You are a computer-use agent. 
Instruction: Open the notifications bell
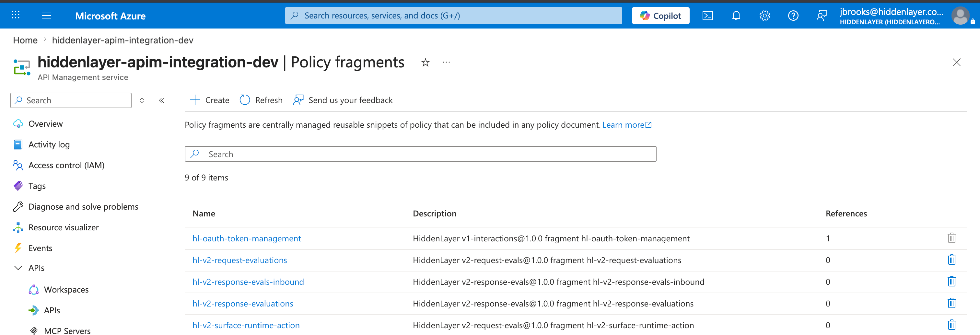click(x=736, y=16)
